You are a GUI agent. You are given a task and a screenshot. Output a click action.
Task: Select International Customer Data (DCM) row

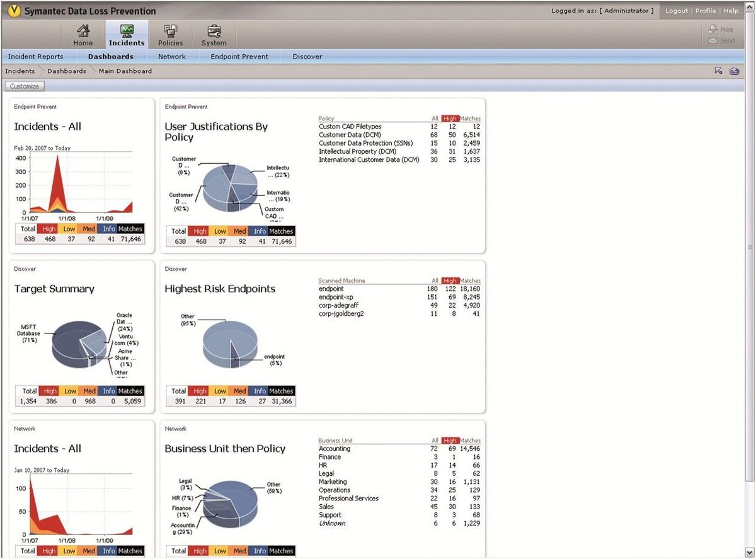[x=399, y=159]
